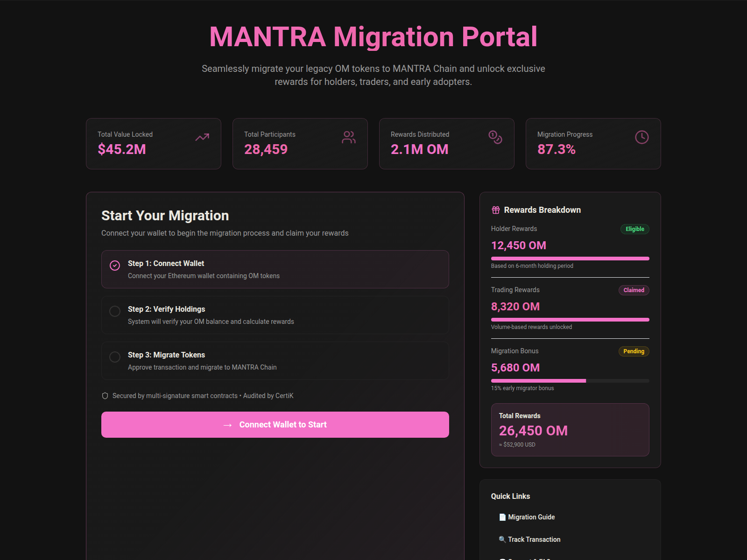This screenshot has width=747, height=560.
Task: Click the Start Your Migration heading
Action: (x=165, y=216)
